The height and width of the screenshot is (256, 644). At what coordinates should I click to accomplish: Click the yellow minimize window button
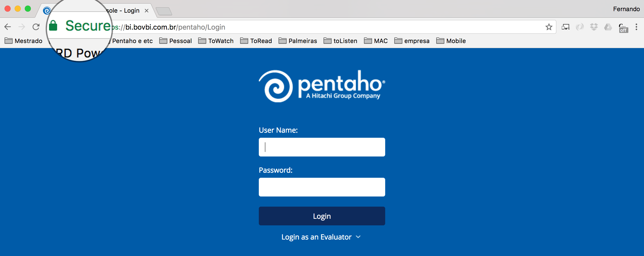pos(18,9)
